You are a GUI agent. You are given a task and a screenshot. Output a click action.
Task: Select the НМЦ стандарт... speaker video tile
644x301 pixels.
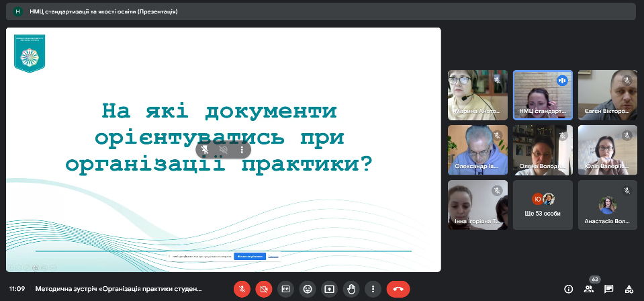[x=543, y=95]
